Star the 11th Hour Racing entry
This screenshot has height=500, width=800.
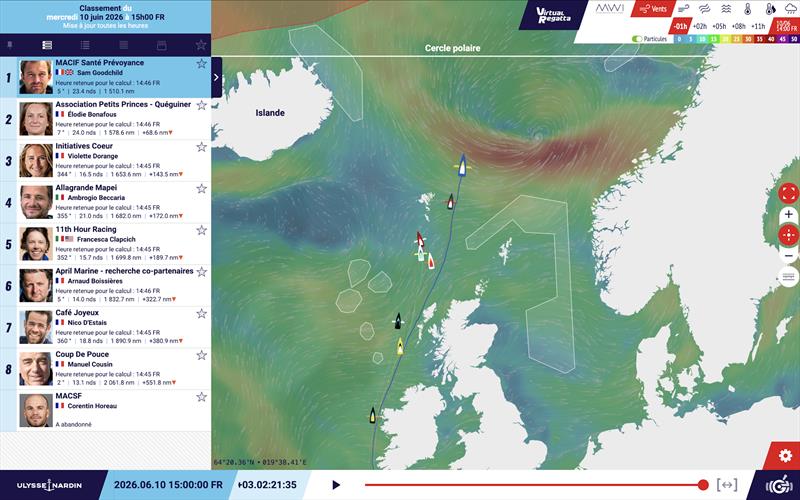[202, 230]
